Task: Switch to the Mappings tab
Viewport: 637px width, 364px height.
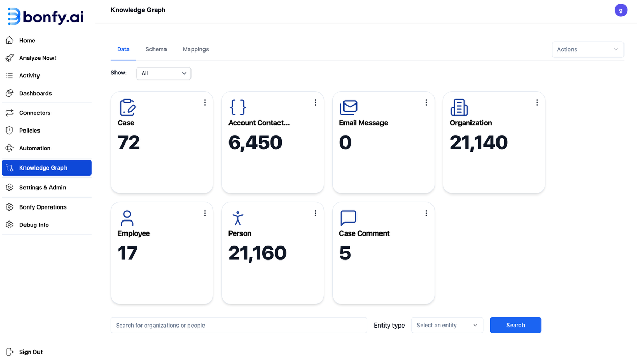Action: click(x=196, y=49)
